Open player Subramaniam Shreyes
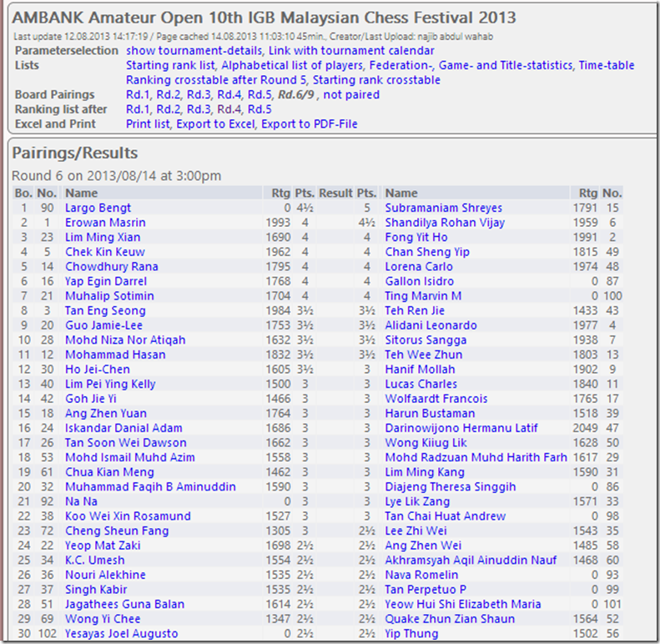Screen dimensions: 660x644 (x=444, y=208)
